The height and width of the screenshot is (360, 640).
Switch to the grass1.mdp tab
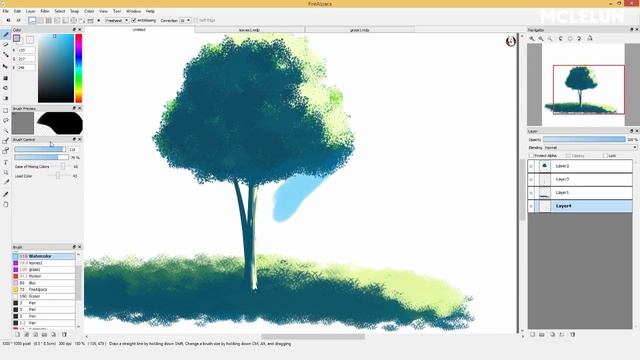click(x=360, y=30)
